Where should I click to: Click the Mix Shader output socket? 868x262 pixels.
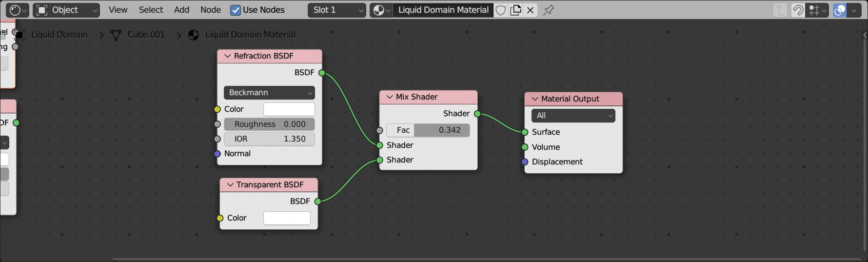[477, 114]
